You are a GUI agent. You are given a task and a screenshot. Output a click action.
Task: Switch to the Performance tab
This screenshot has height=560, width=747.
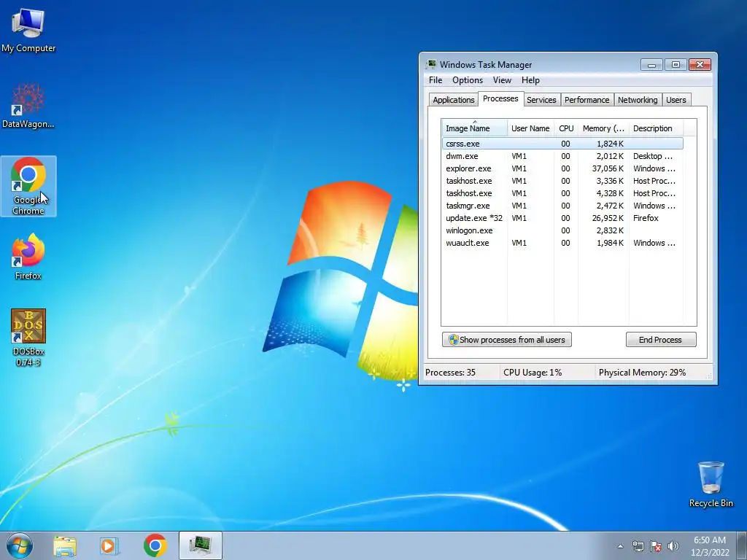tap(587, 99)
